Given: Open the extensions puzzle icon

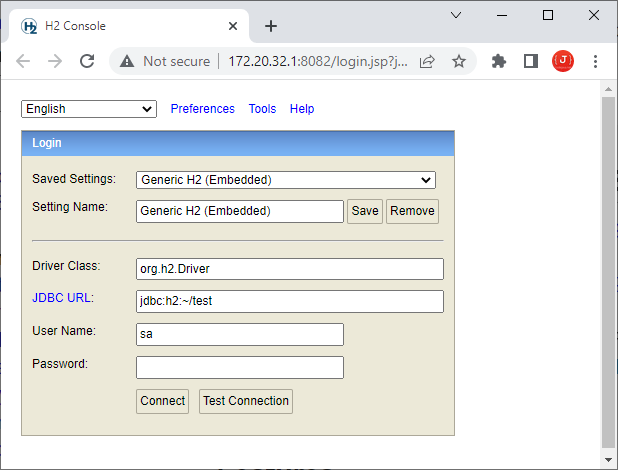Looking at the screenshot, I should 499,61.
